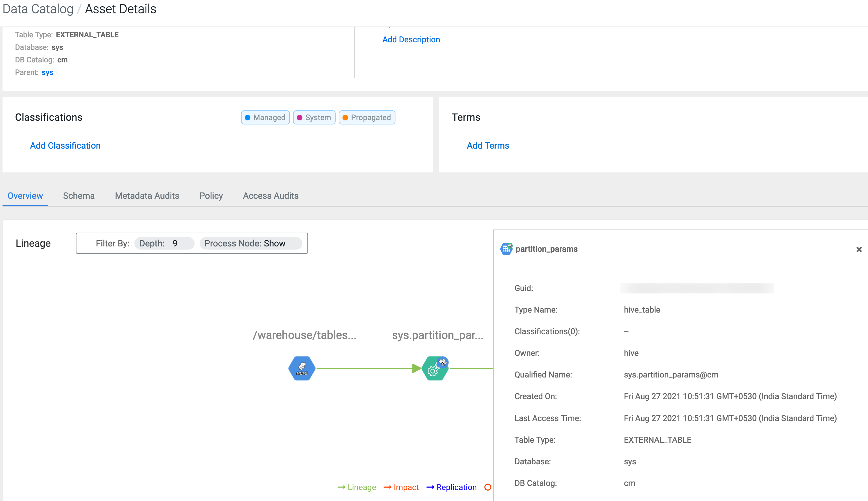Switch to the Schema tab

pyautogui.click(x=79, y=196)
